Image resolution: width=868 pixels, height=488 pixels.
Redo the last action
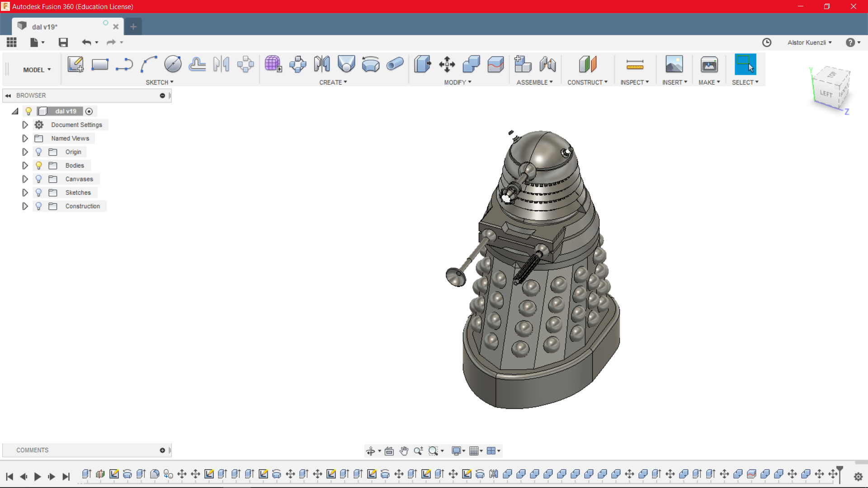[x=111, y=42]
